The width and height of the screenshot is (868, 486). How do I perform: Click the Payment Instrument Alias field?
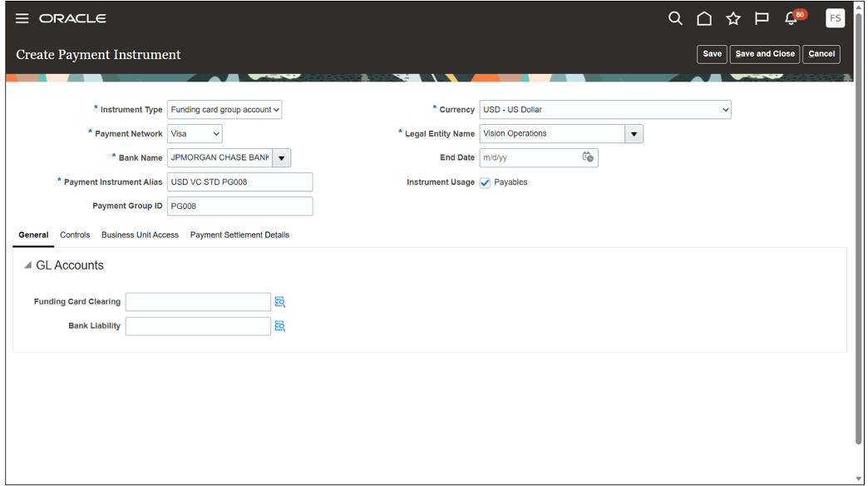tap(239, 181)
